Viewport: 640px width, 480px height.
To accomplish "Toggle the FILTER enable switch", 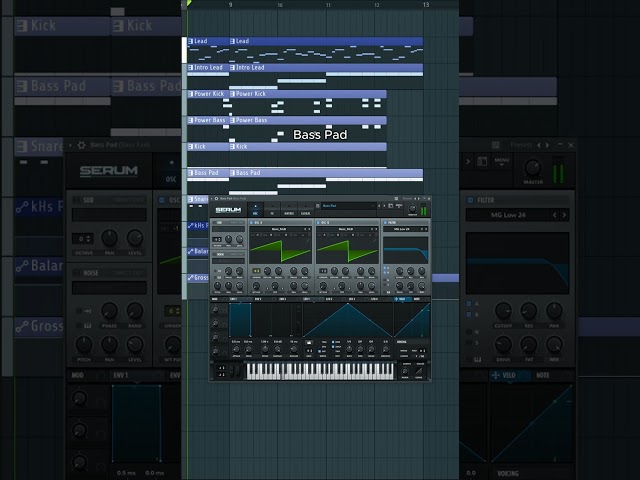I will 385,222.
